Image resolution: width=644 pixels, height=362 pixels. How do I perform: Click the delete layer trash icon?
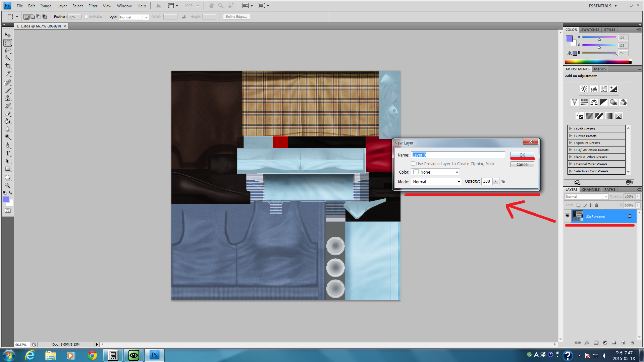point(632,343)
